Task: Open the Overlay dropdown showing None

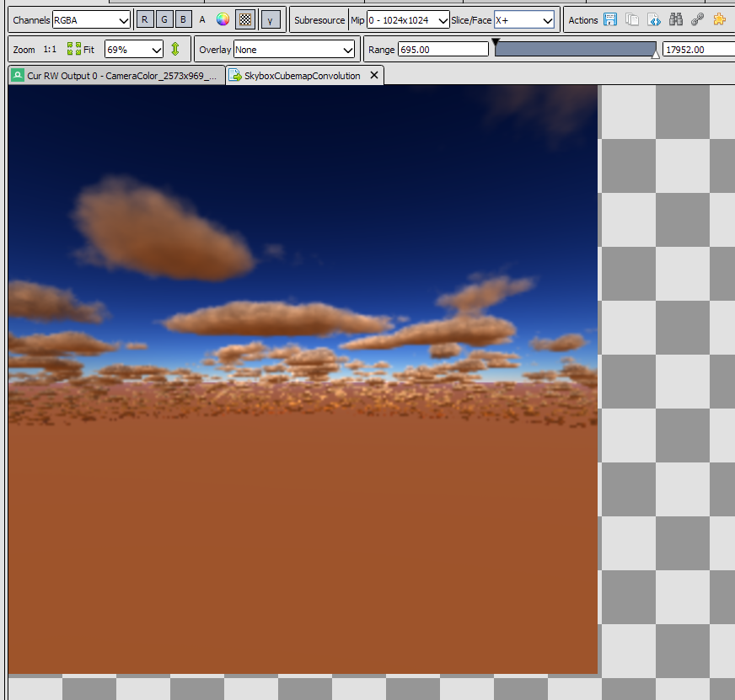Action: point(295,49)
